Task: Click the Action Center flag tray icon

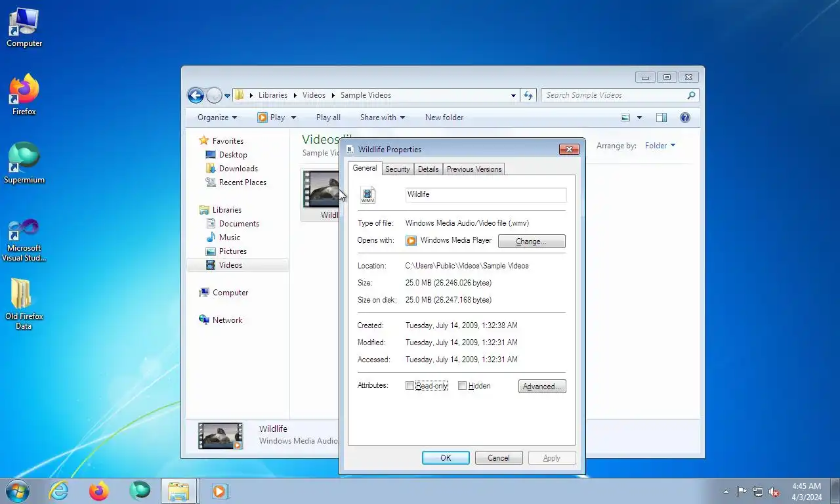Action: click(742, 492)
